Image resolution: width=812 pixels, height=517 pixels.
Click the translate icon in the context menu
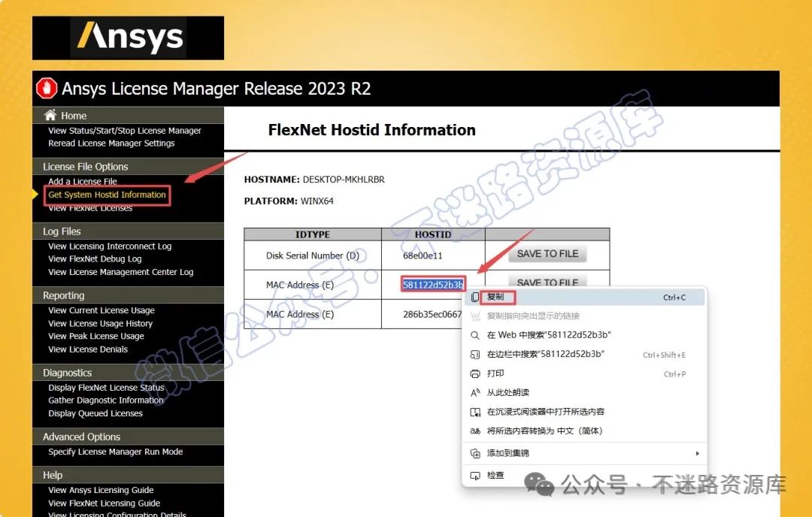(475, 431)
